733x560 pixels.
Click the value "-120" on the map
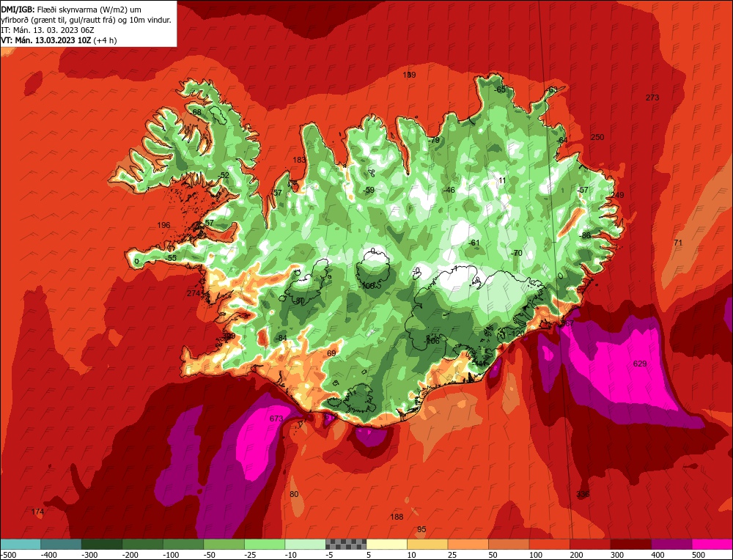(x=517, y=334)
